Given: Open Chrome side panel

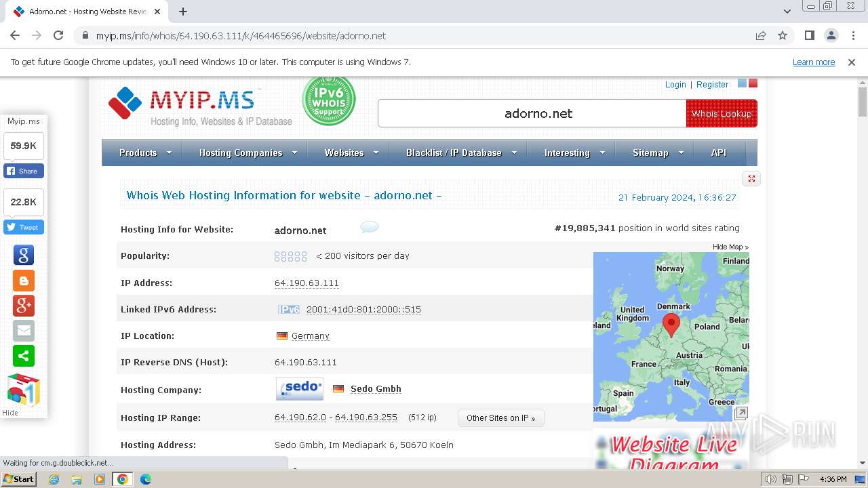Looking at the screenshot, I should (x=810, y=35).
